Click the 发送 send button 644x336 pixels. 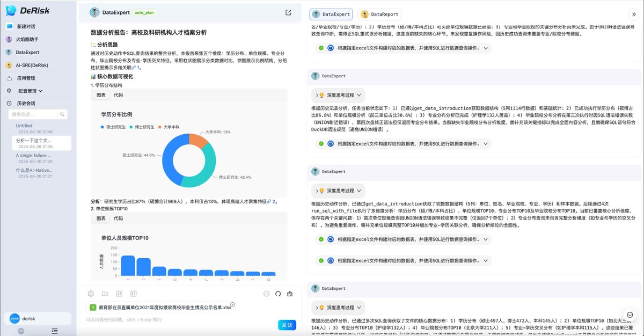point(287,325)
